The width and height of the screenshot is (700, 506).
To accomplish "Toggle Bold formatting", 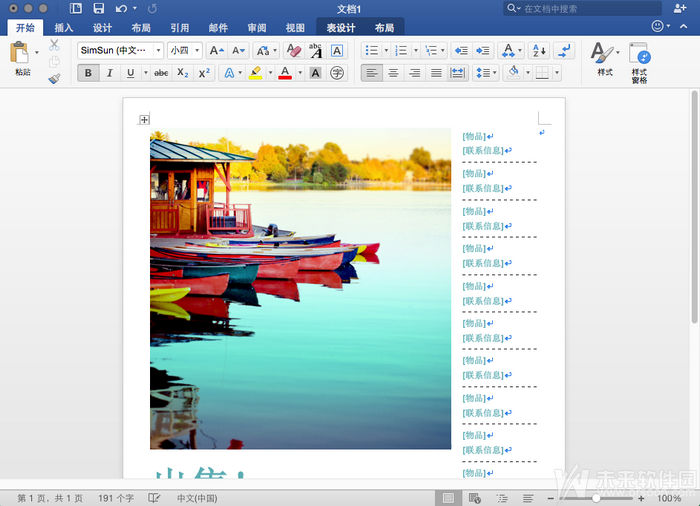I will pos(88,73).
